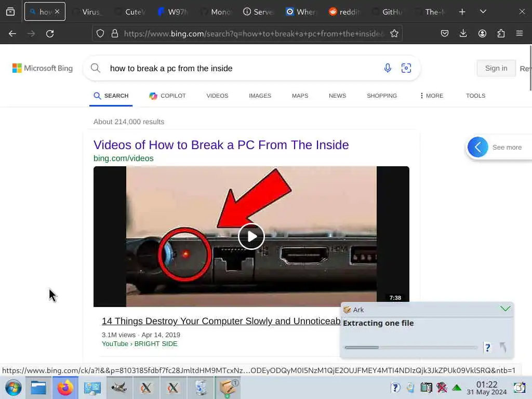Expand the MORE search categories menu

click(431, 96)
